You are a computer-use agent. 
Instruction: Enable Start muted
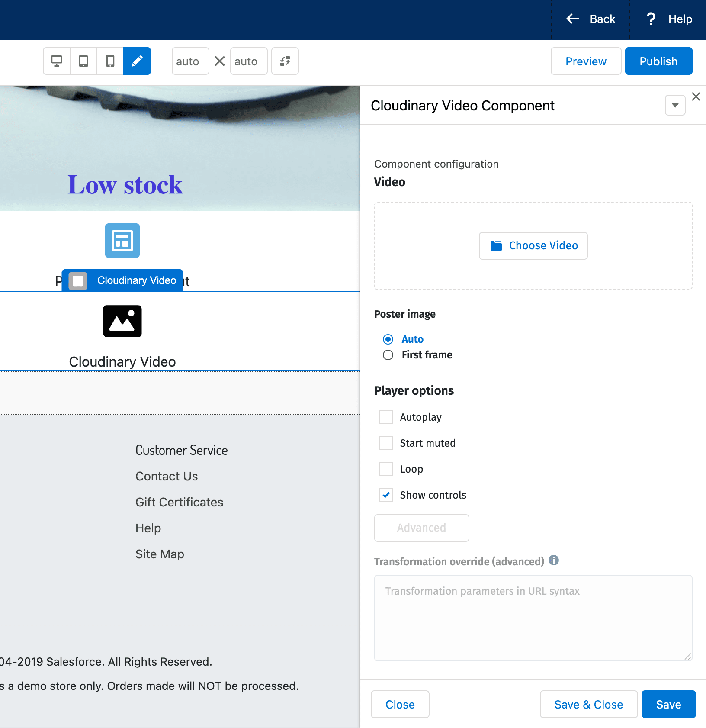(386, 443)
